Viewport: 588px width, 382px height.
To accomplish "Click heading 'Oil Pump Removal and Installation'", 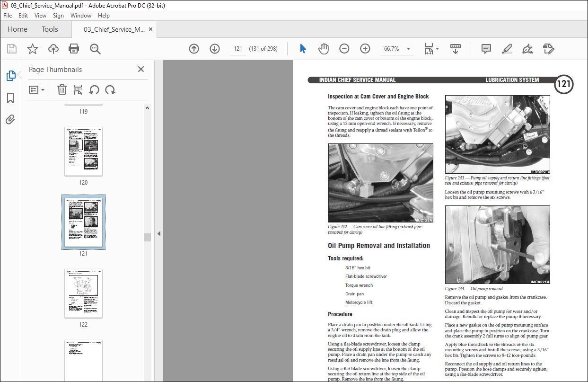I will 379,246.
